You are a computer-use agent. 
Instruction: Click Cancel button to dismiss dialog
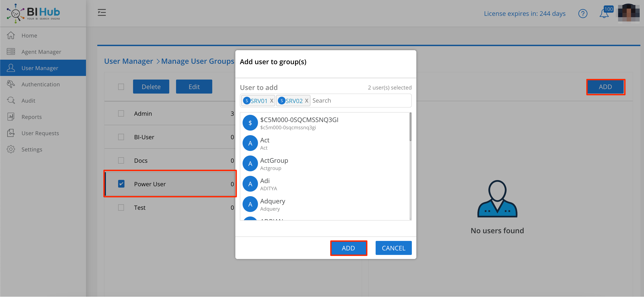tap(394, 248)
